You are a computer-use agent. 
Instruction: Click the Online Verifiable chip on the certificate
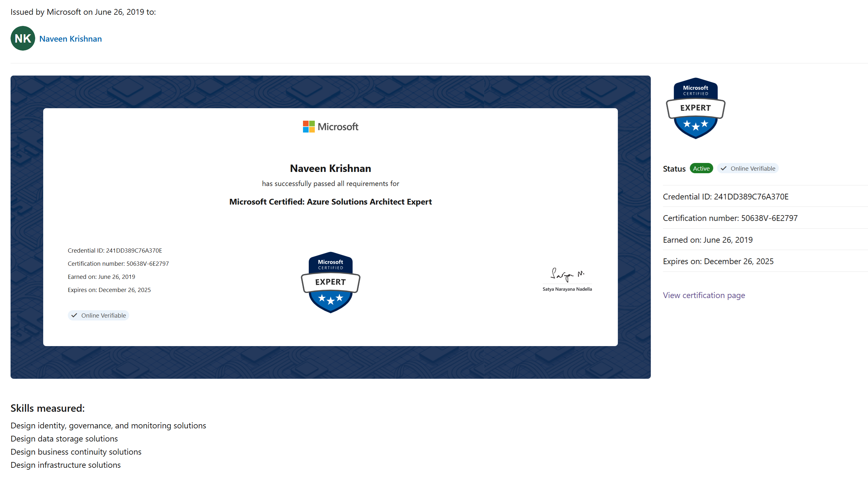tap(99, 316)
